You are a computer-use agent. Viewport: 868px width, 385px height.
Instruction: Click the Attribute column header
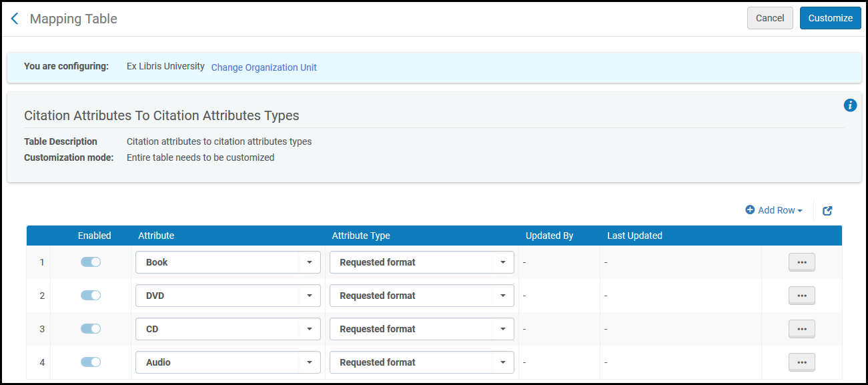point(156,236)
